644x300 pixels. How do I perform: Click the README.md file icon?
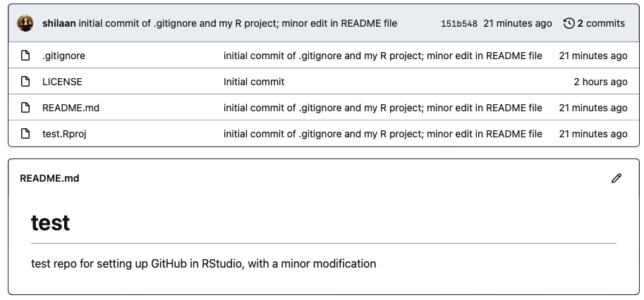(25, 108)
